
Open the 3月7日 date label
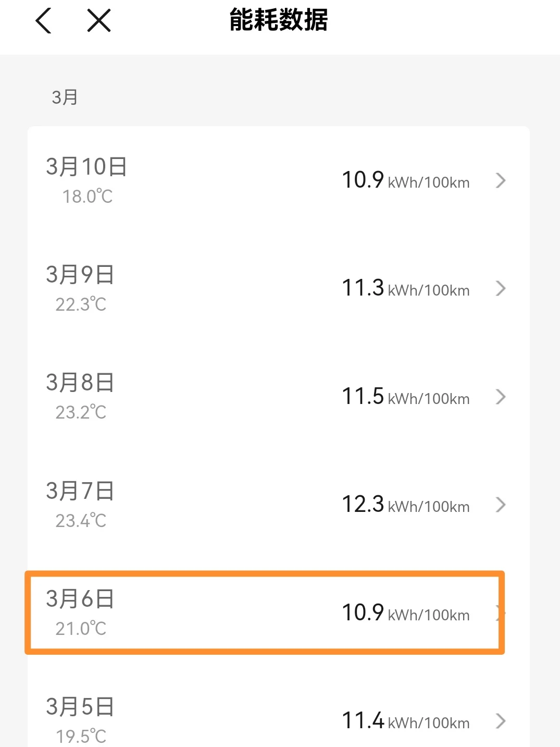pos(80,491)
